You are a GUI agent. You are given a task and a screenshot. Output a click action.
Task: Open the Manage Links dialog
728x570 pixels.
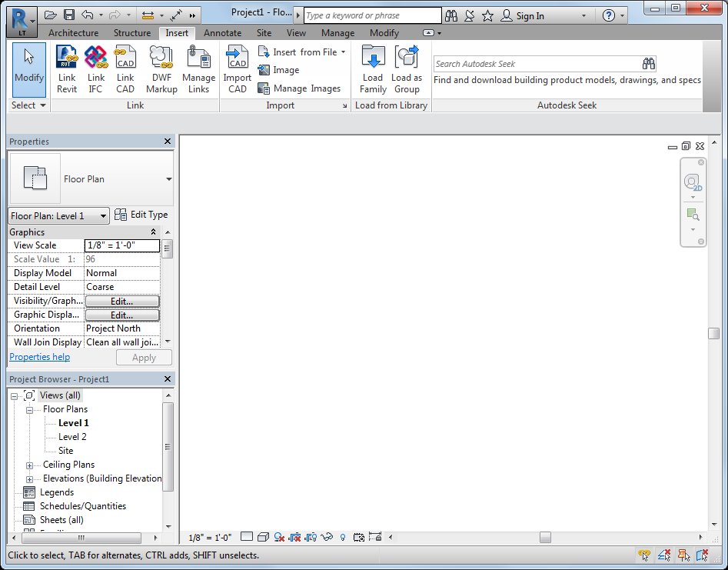[198, 69]
